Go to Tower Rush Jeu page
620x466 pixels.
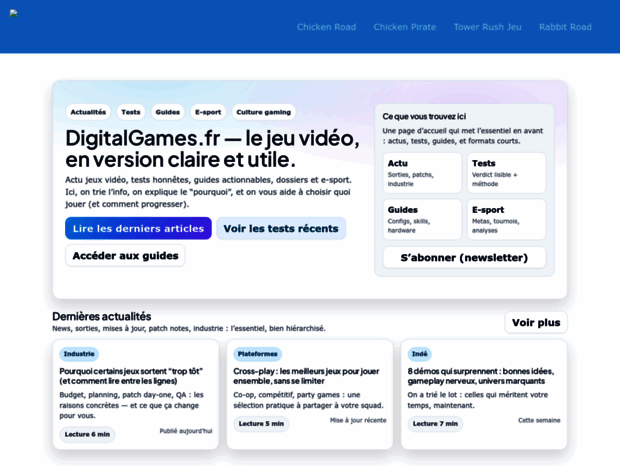[487, 27]
